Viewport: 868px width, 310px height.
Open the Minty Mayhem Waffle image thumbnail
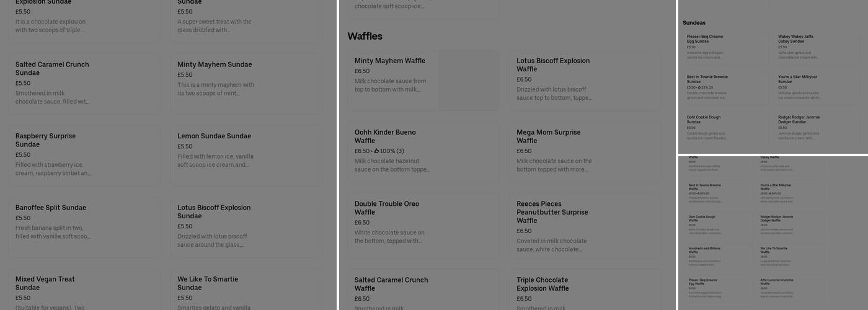[468, 81]
